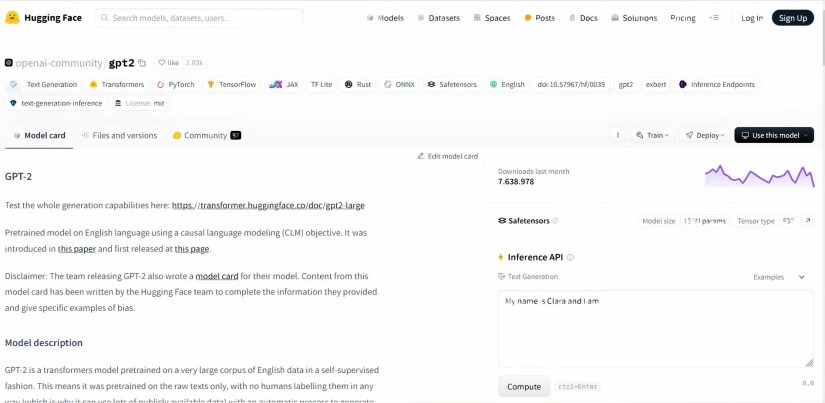Open the Docs nav item
This screenshot has height=403, width=825.
coord(583,18)
